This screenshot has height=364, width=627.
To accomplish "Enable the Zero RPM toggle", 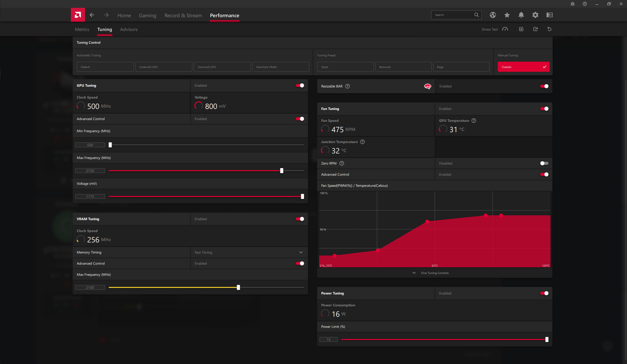I will pyautogui.click(x=544, y=164).
